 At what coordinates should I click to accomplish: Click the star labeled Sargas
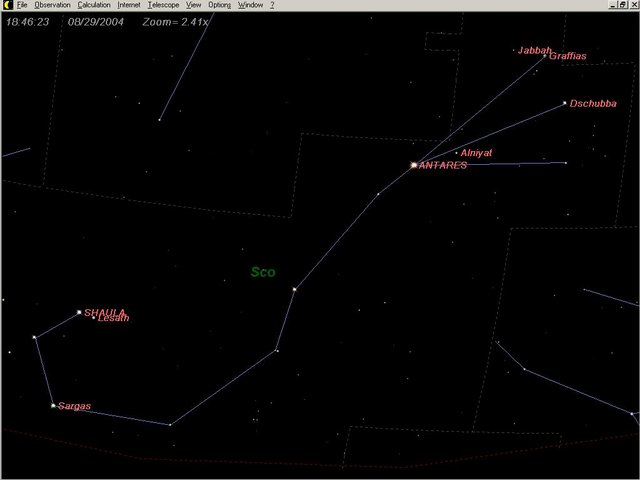tap(53, 406)
